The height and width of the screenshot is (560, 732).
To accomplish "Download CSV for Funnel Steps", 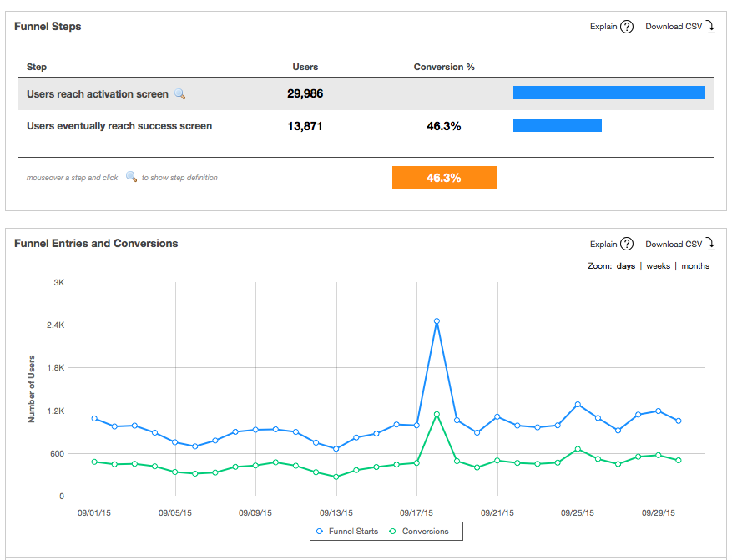I will pyautogui.click(x=674, y=27).
